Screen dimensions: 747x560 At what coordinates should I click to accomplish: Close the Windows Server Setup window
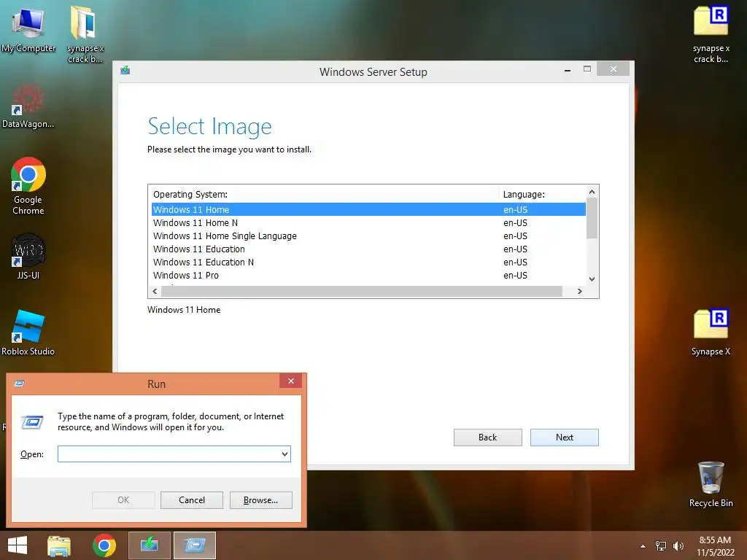click(613, 69)
